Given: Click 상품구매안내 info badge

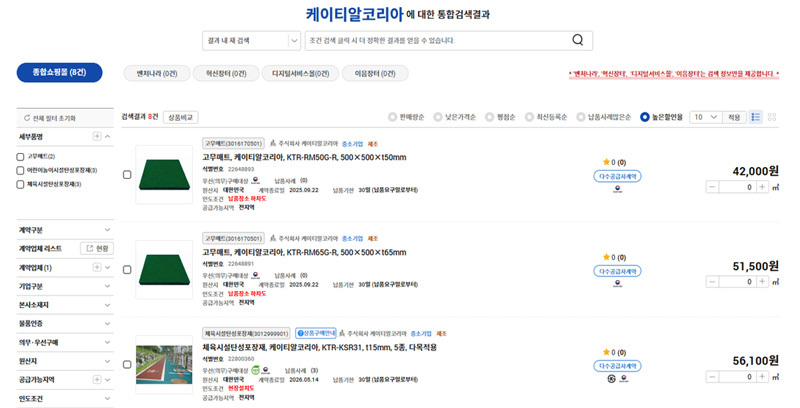Looking at the screenshot, I should pyautogui.click(x=316, y=333).
